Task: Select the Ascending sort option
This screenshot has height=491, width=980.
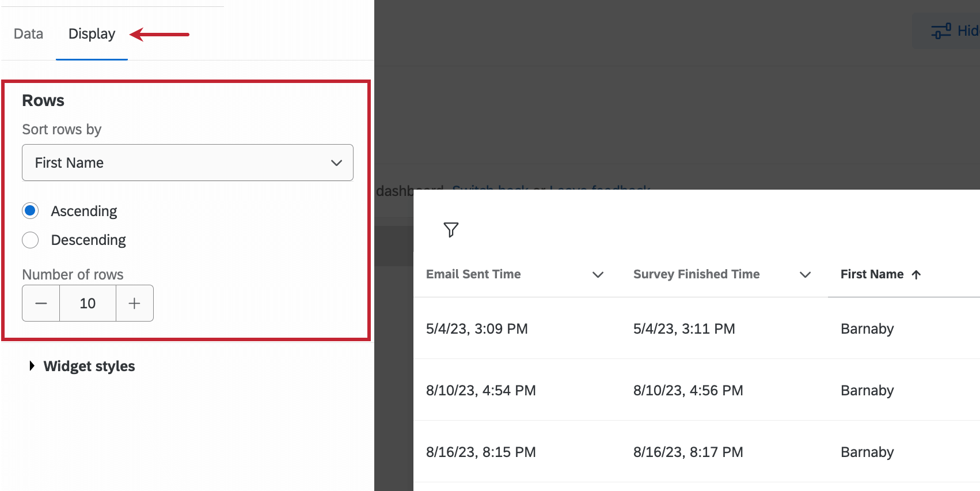Action: pyautogui.click(x=31, y=211)
